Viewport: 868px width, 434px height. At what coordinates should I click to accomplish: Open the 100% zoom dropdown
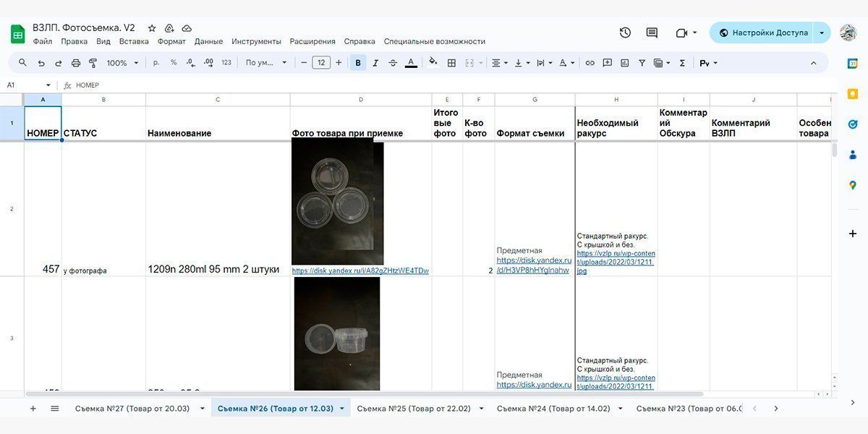click(122, 63)
